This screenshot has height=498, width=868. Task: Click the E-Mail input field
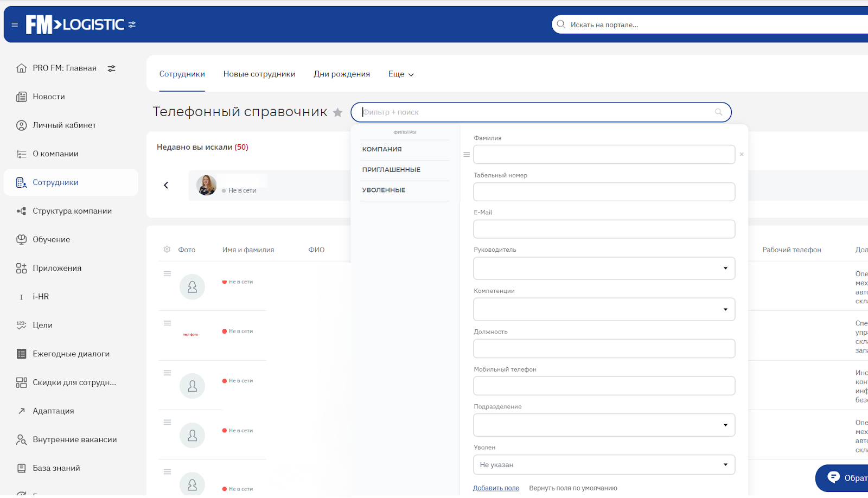(x=604, y=229)
